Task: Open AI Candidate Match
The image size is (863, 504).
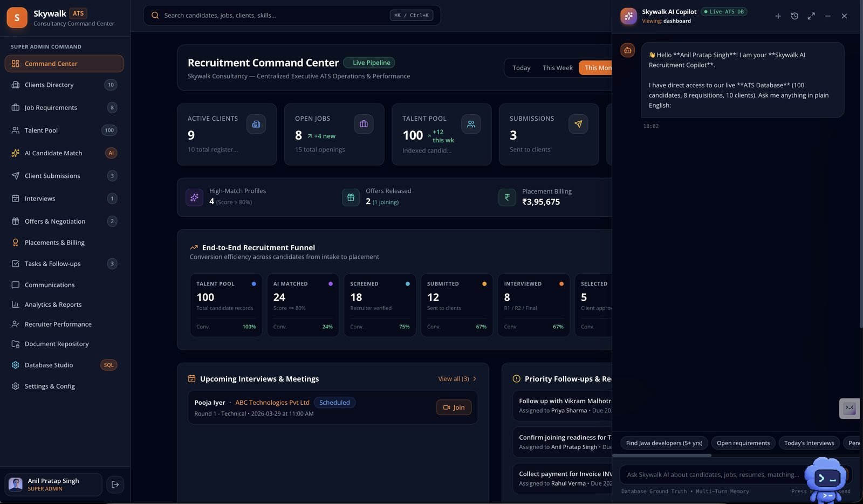Action: [64, 153]
